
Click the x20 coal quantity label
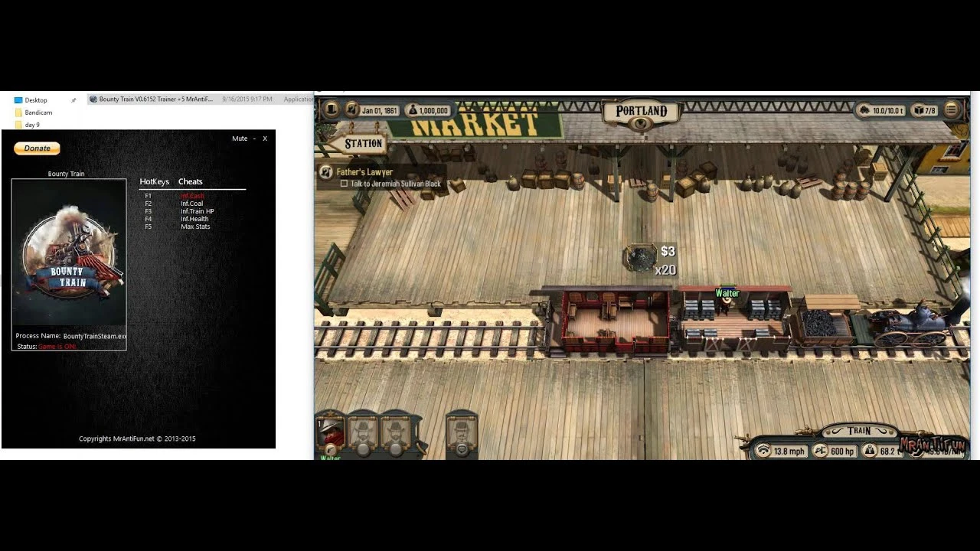(x=665, y=270)
